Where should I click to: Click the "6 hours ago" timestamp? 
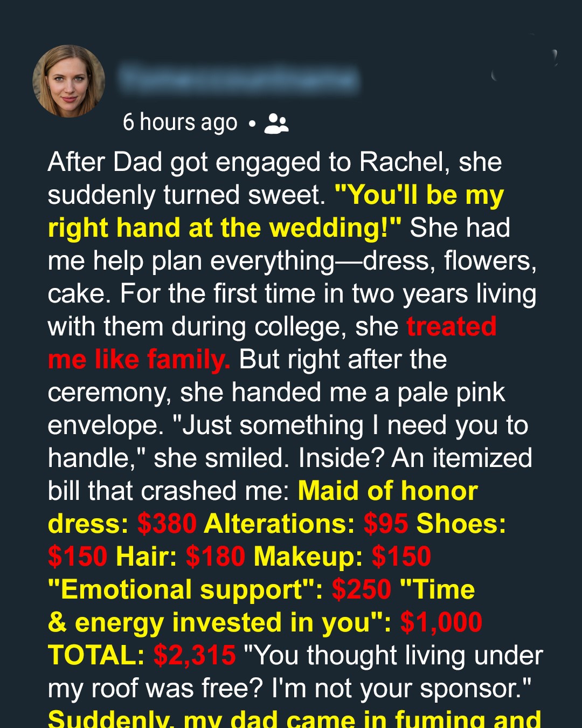click(180, 122)
